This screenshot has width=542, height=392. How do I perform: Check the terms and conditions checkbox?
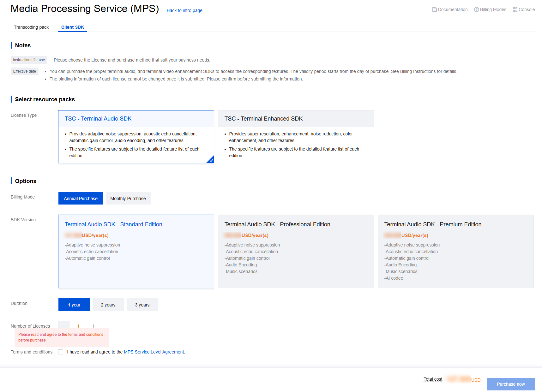point(61,352)
